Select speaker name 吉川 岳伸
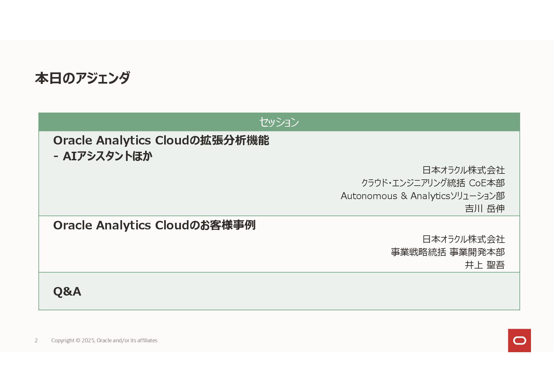 [485, 209]
